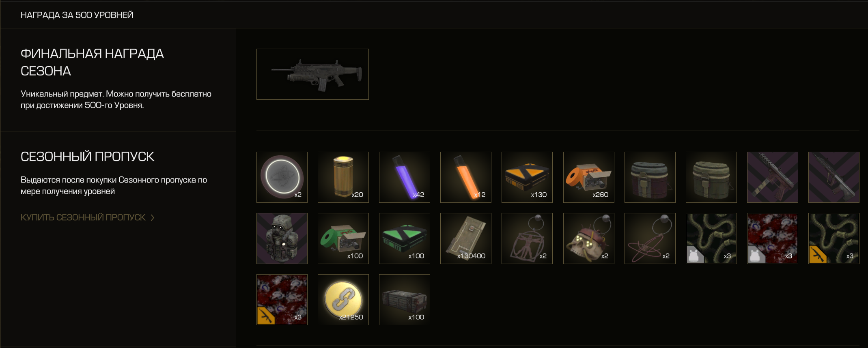This screenshot has height=348, width=868.
Task: Select the dark supply crate x100
Action: click(405, 300)
